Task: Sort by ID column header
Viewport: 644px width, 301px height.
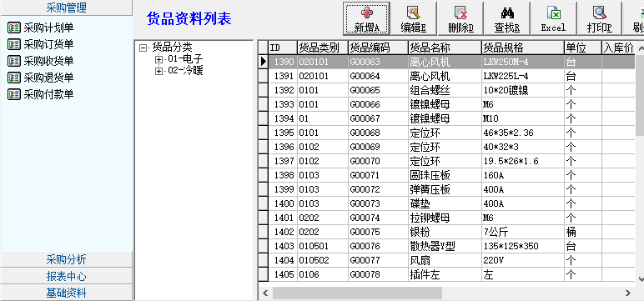Action: click(283, 48)
